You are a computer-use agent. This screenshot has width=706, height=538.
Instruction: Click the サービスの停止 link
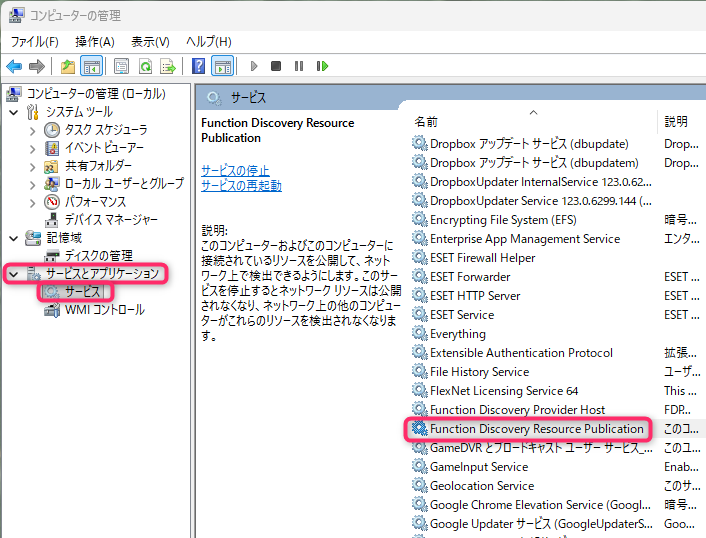(x=235, y=170)
